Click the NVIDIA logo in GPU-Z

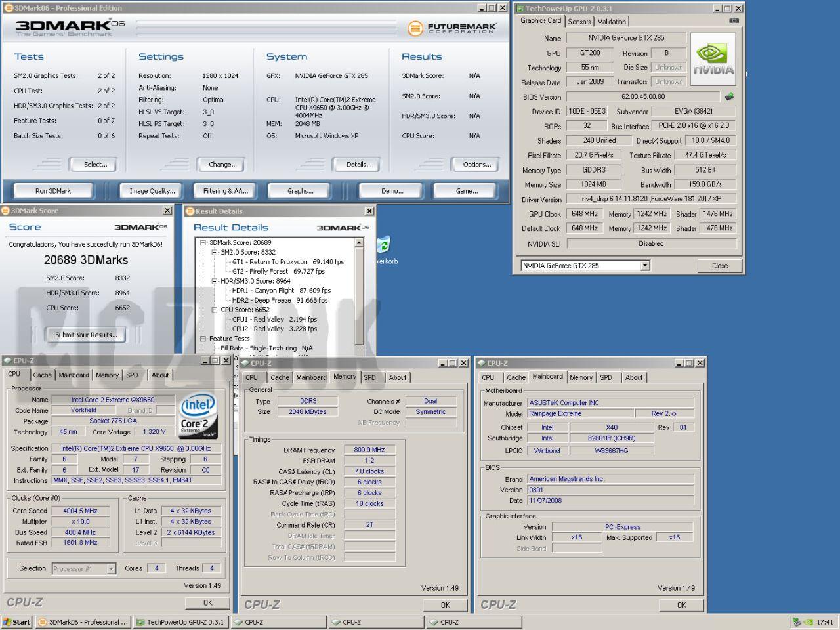713,59
